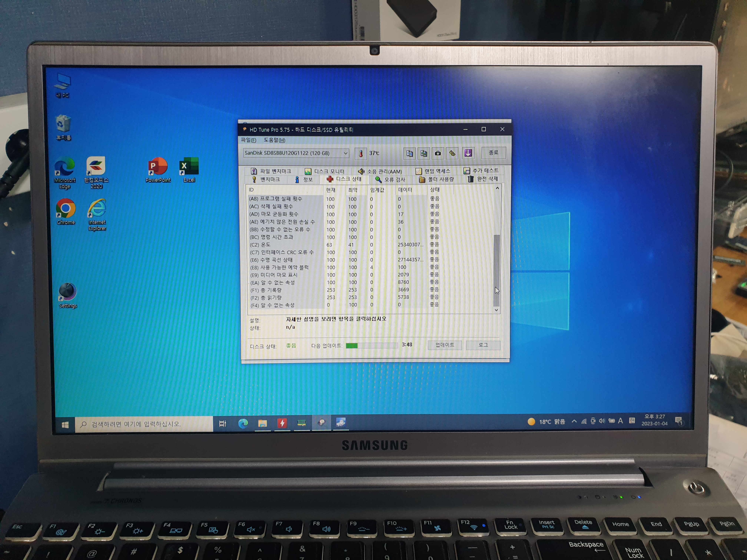Select the Excel desktop shortcut
747x560 pixels.
189,170
